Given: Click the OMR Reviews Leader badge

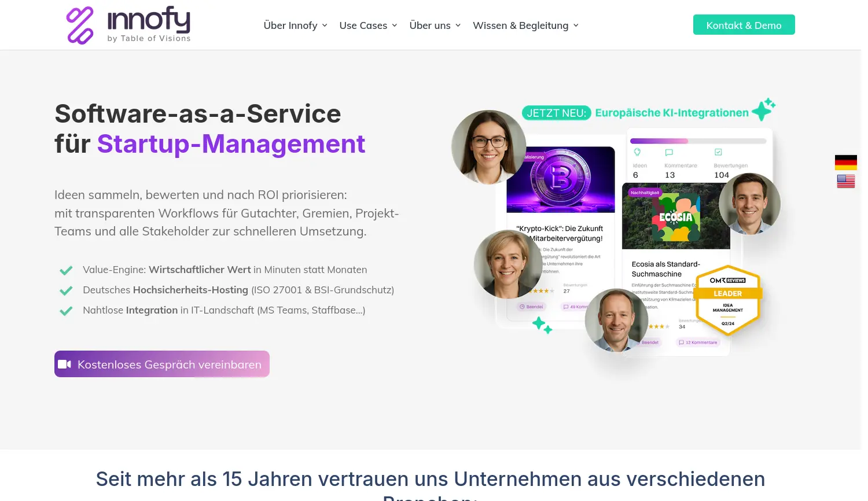Looking at the screenshot, I should click(x=728, y=301).
